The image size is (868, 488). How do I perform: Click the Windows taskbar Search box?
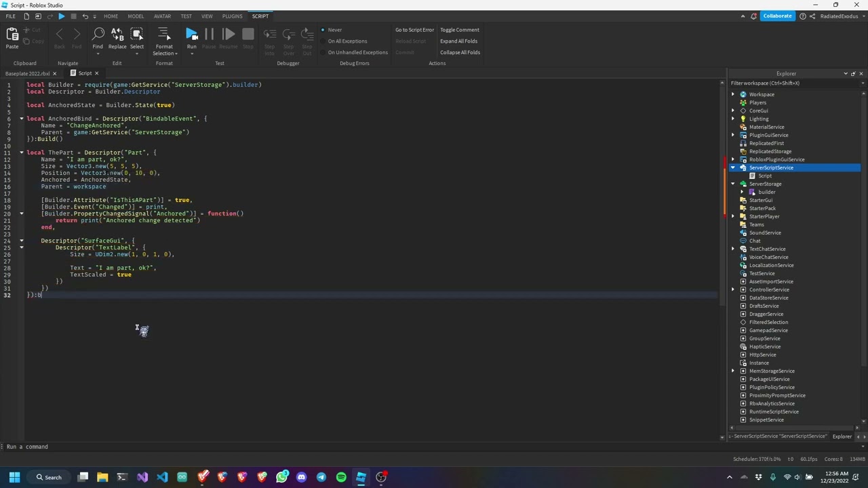click(x=50, y=477)
